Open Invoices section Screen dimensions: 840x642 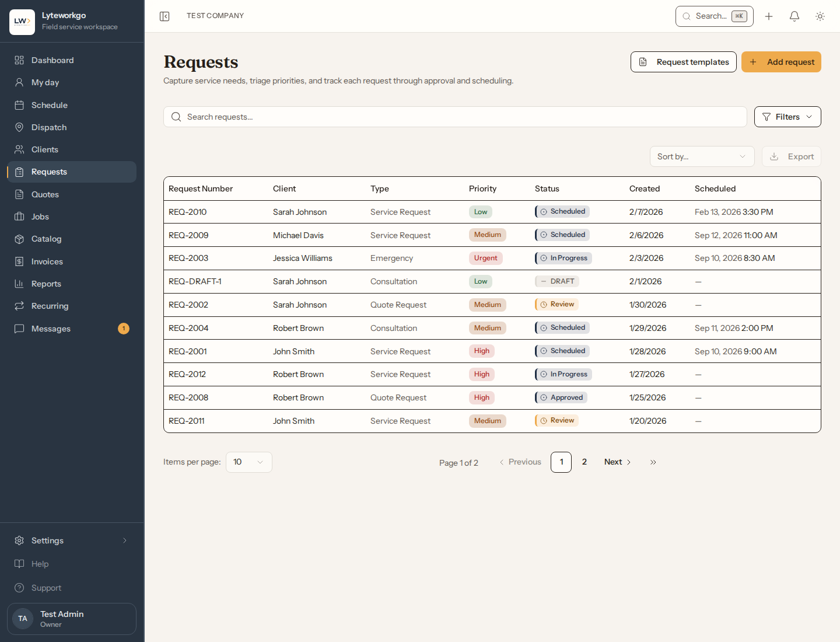[x=72, y=261]
